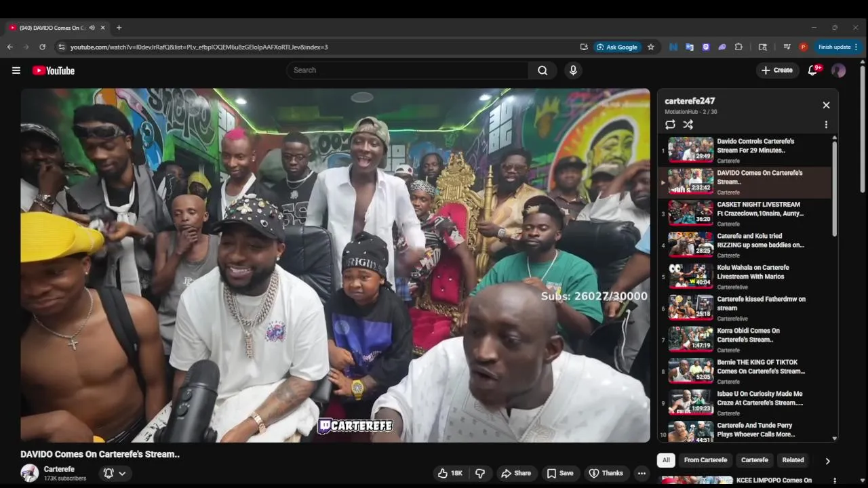Open Carterefe kissed Fatherdmw on stream
This screenshot has width=868, height=488.
click(x=745, y=309)
